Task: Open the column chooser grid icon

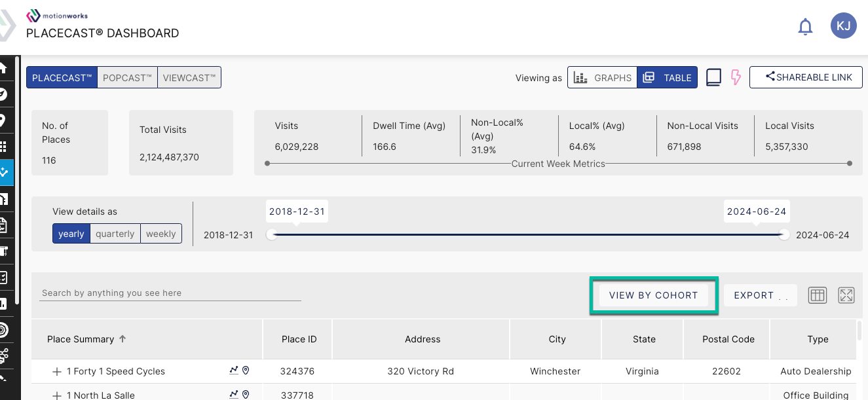Action: (817, 295)
